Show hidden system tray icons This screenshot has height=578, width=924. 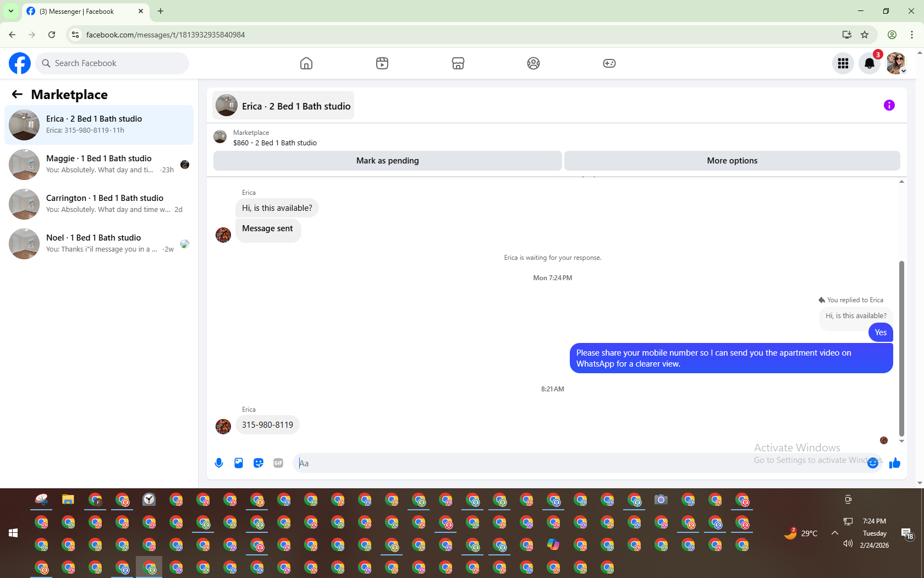point(835,533)
